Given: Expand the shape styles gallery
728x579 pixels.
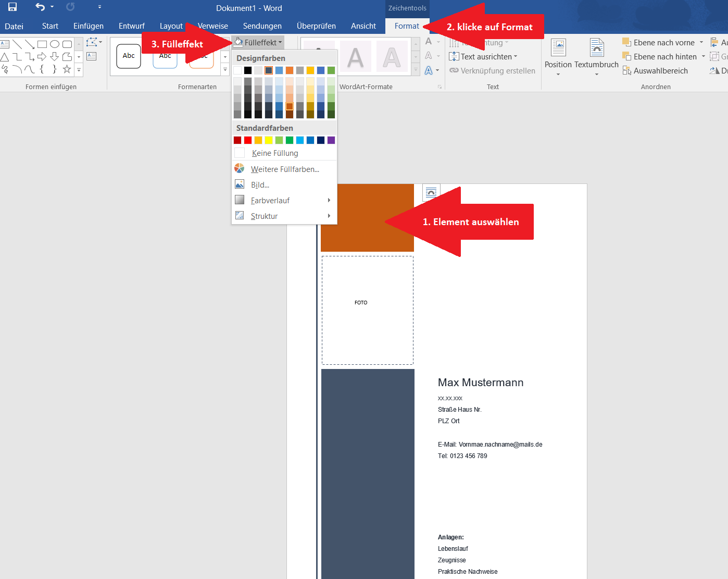Looking at the screenshot, I should pyautogui.click(x=225, y=70).
